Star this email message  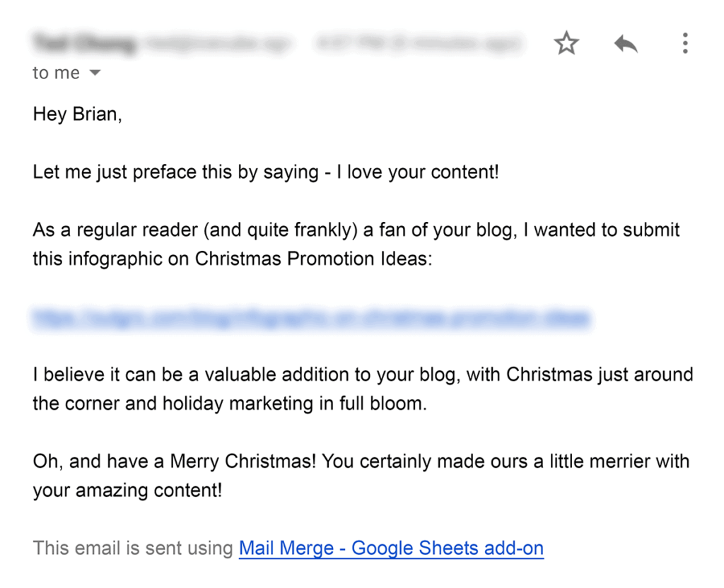[566, 44]
